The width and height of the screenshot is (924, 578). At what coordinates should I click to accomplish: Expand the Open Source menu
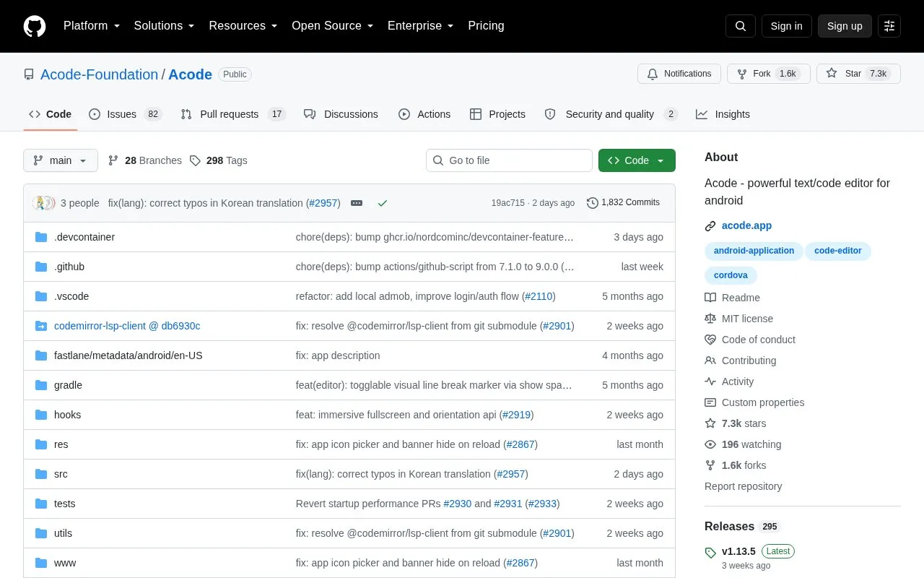333,26
